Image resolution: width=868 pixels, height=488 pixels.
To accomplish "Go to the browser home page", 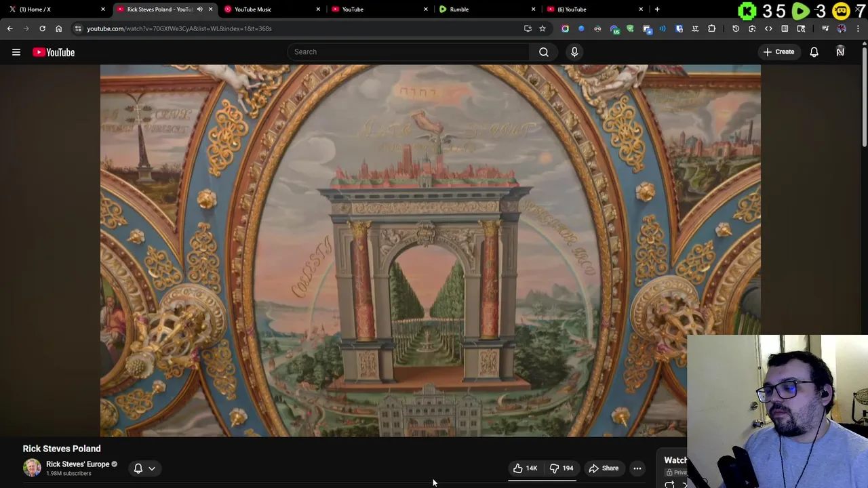I will click(x=58, y=28).
